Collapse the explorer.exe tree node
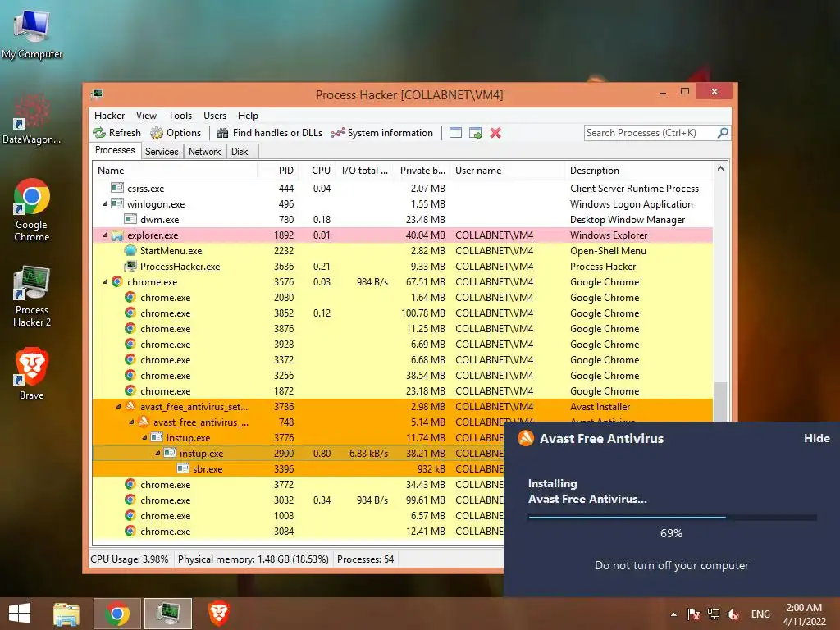 pos(105,235)
